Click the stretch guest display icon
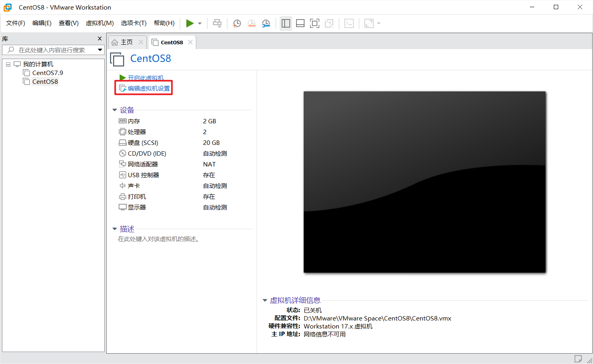 tap(369, 24)
